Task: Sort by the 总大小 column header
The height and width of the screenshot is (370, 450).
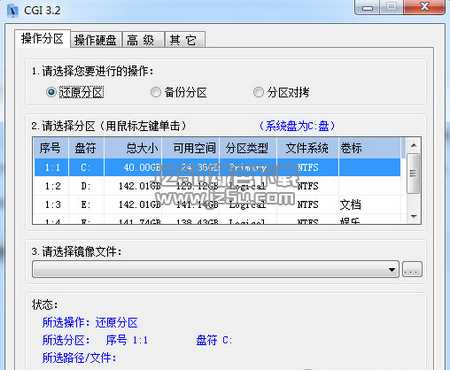Action: [133, 148]
